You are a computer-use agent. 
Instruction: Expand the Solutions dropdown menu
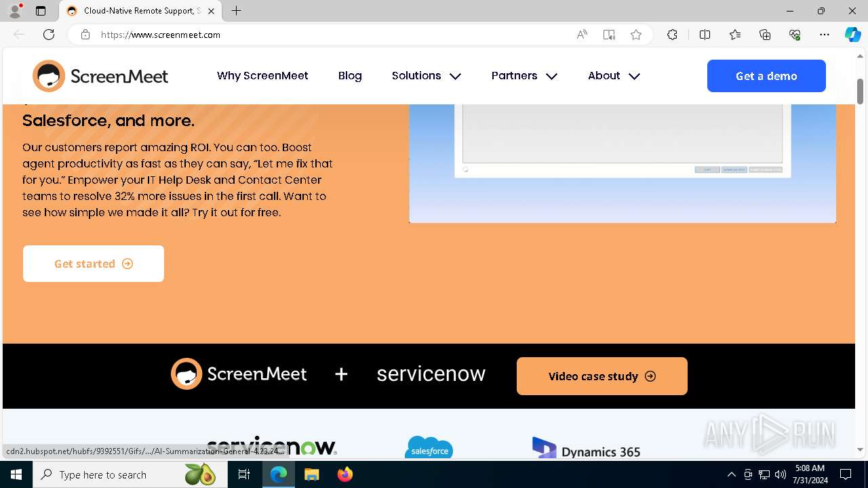coord(427,76)
